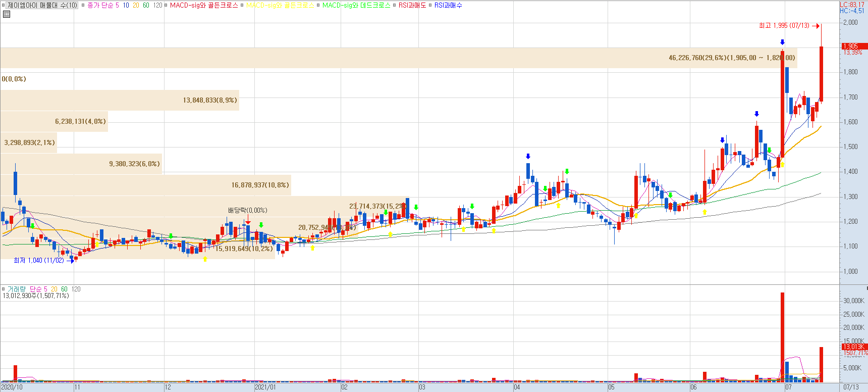The height and width of the screenshot is (392, 868).
Task: Click the 30,000K volume axis label
Action: 854,301
